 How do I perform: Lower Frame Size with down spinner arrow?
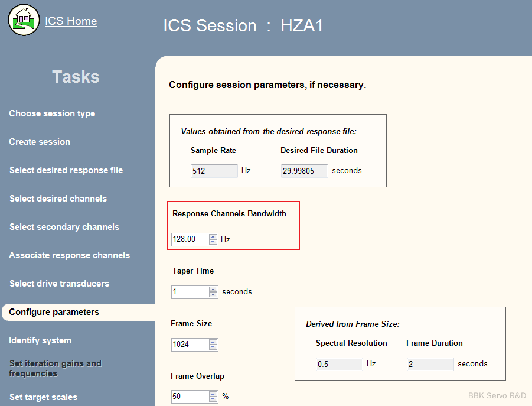pyautogui.click(x=213, y=347)
